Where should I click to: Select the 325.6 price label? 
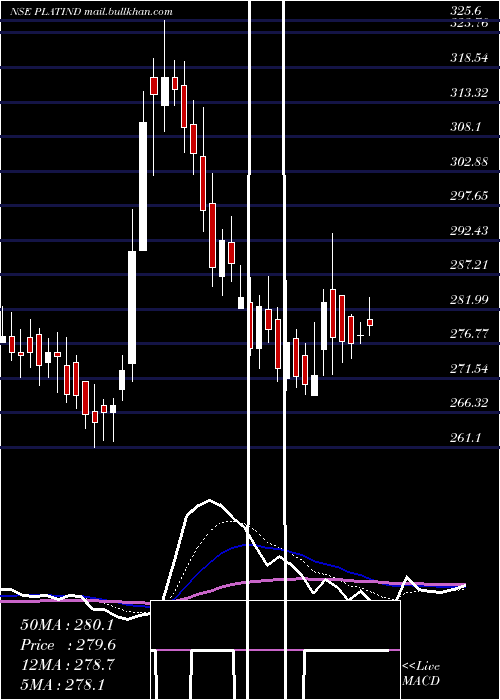[x=467, y=12]
